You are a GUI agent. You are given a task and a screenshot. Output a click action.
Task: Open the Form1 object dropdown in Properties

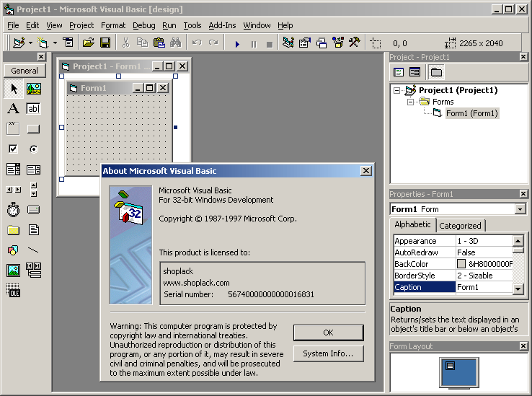[x=520, y=209]
